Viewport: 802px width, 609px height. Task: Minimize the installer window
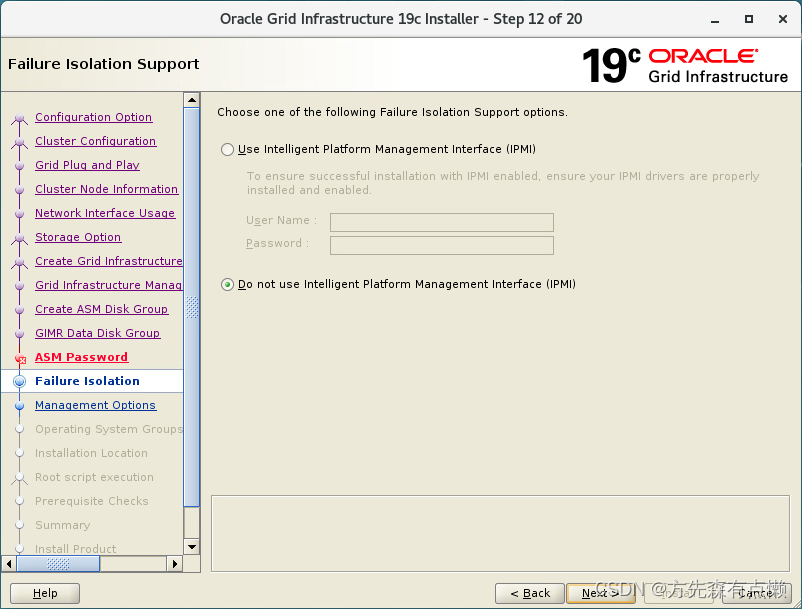pos(715,20)
